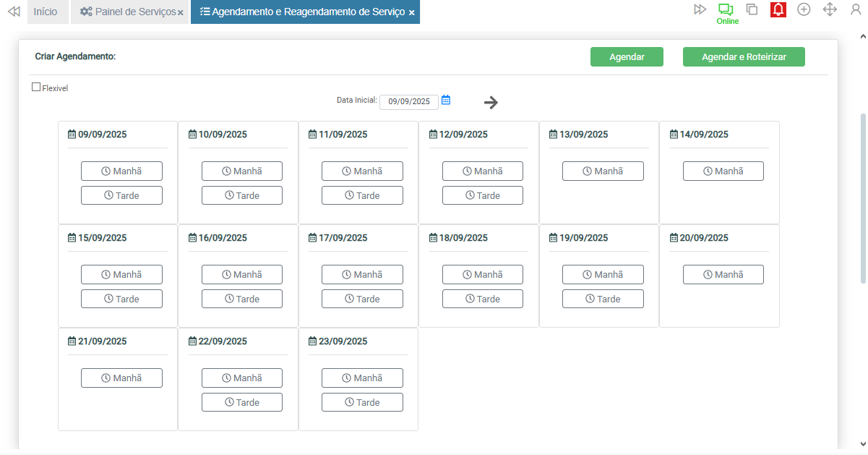
Task: Click the vertical scrollbar down arrow
Action: pos(862,443)
